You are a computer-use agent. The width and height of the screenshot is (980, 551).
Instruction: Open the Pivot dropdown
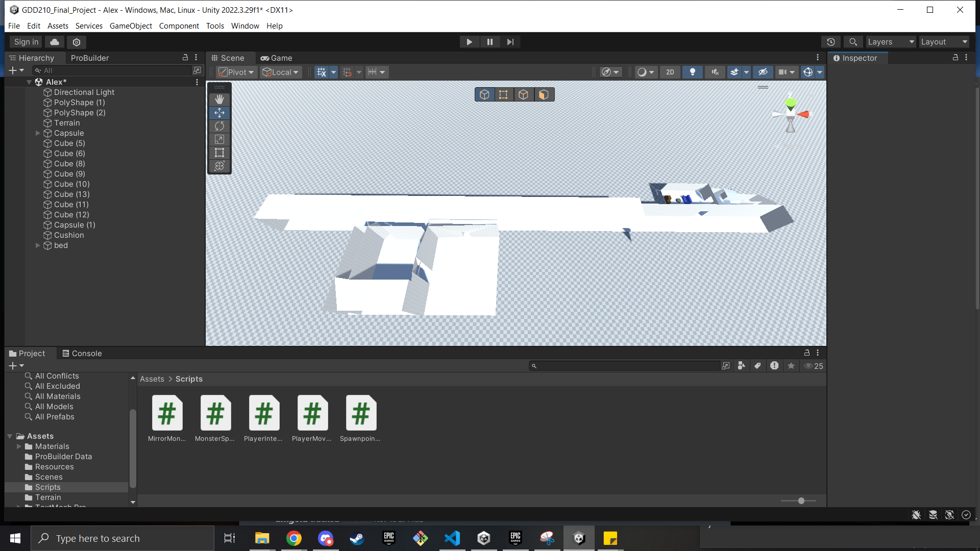click(236, 72)
